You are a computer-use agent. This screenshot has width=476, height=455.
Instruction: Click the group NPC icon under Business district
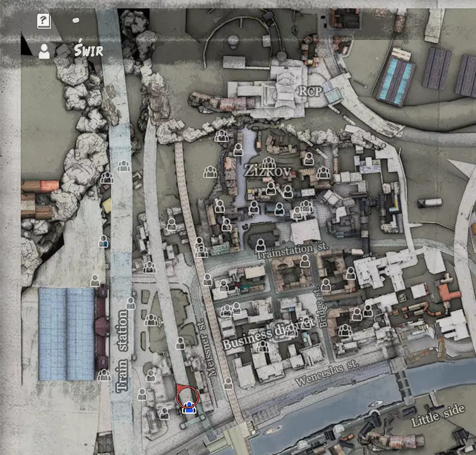pyautogui.click(x=262, y=346)
